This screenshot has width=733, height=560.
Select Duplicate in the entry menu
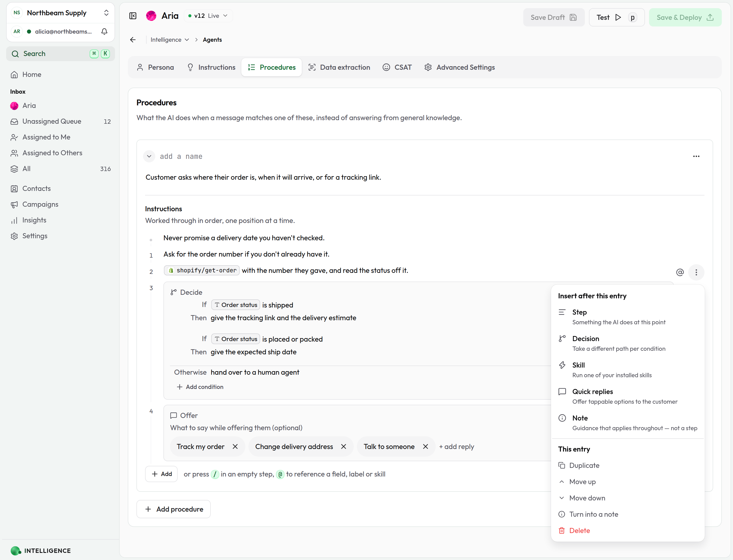pyautogui.click(x=627, y=465)
